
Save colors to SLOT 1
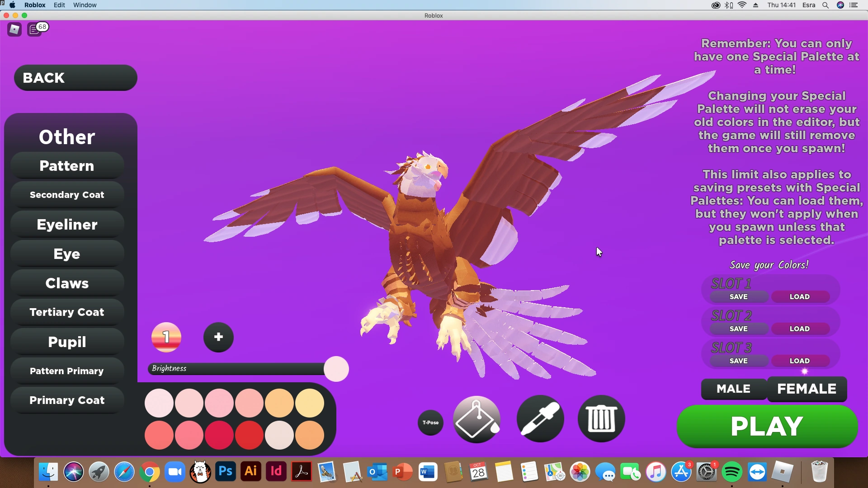738,297
